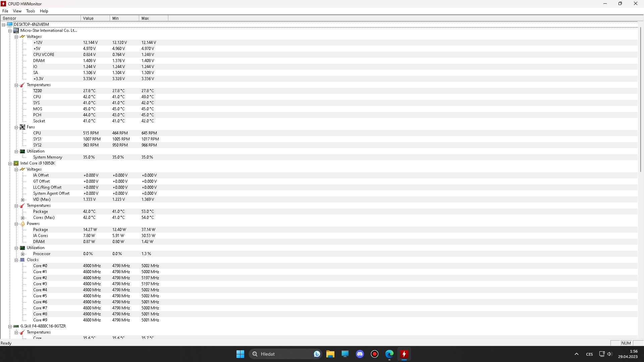Expand the VID (Max) entry

(x=23, y=200)
